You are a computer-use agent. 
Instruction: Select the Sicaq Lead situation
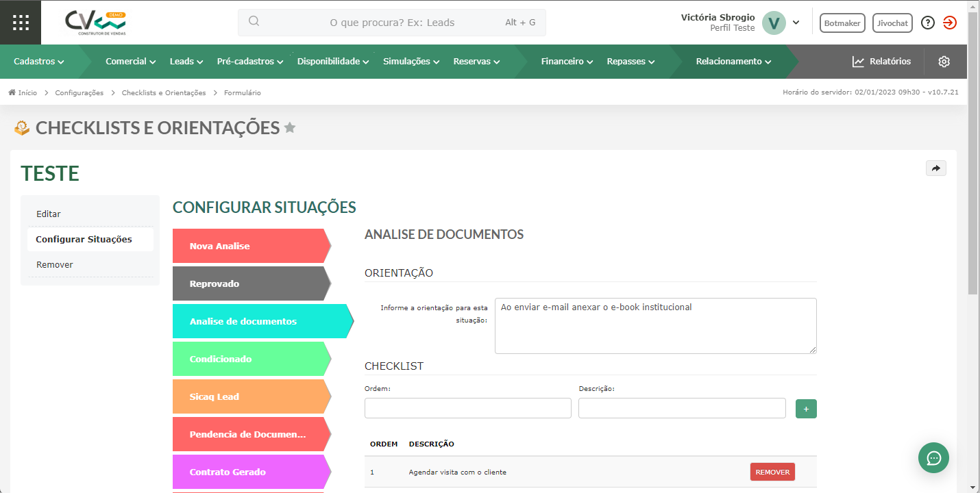pyautogui.click(x=252, y=396)
